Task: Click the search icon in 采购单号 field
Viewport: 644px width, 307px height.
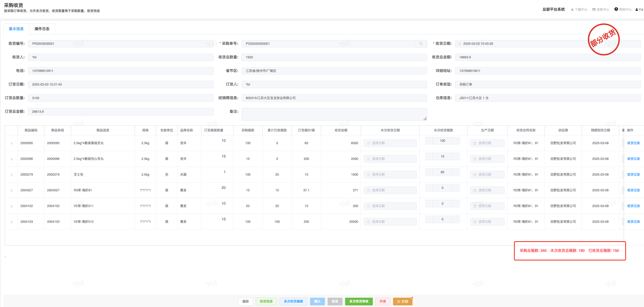Action: [421, 44]
